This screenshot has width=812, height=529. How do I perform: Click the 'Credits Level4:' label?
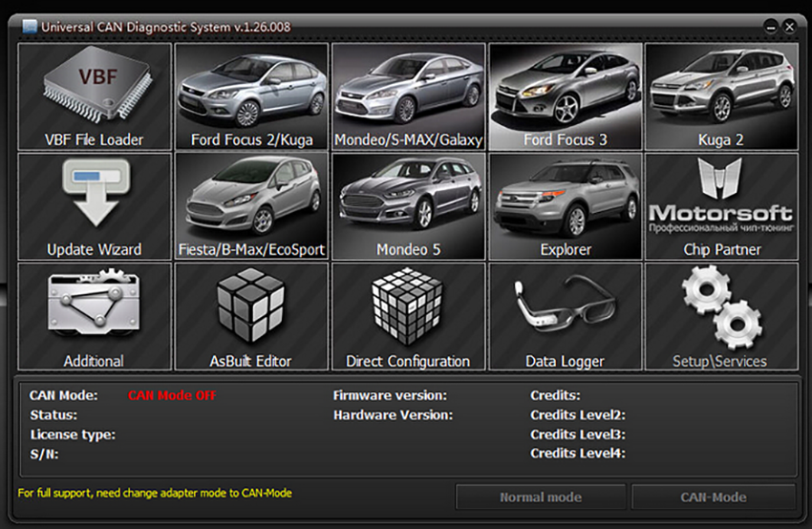(x=578, y=454)
